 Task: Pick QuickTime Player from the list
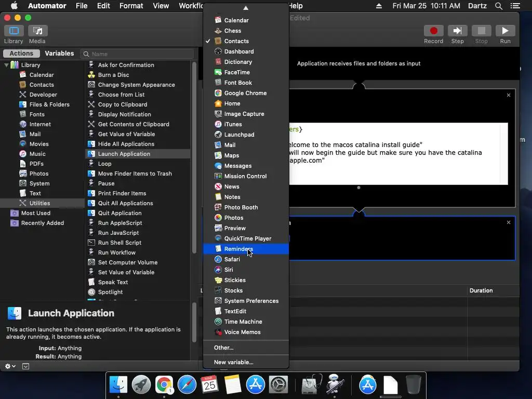click(246, 238)
